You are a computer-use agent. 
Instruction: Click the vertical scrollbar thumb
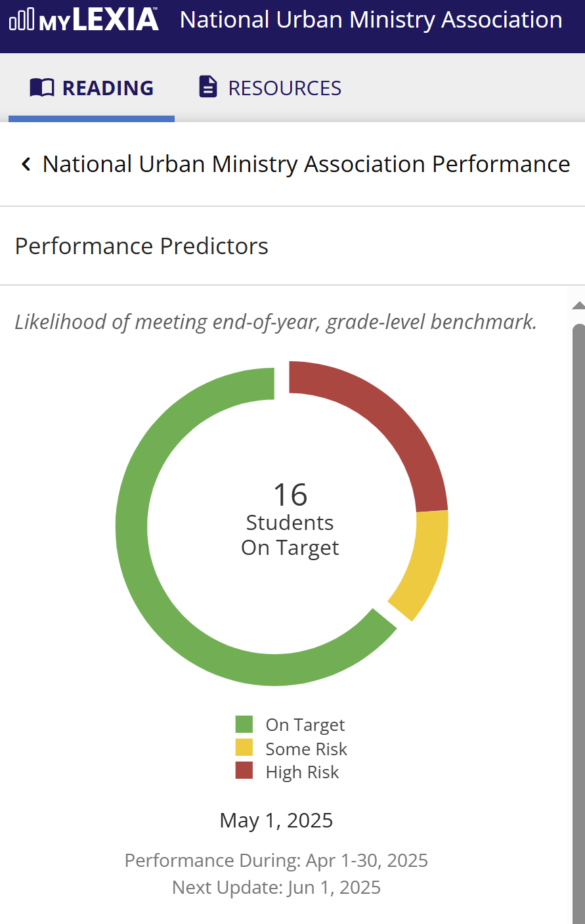pos(578,591)
